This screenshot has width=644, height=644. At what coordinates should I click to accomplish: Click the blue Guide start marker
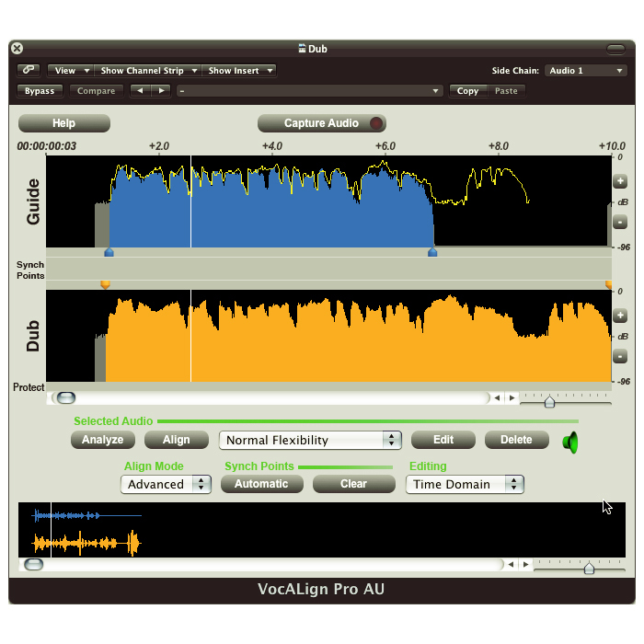tap(109, 252)
